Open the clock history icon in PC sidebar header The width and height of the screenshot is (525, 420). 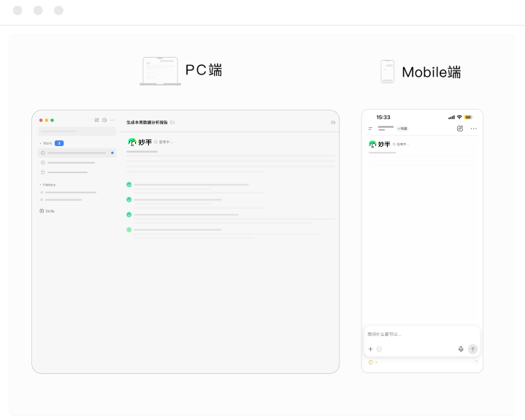(104, 120)
